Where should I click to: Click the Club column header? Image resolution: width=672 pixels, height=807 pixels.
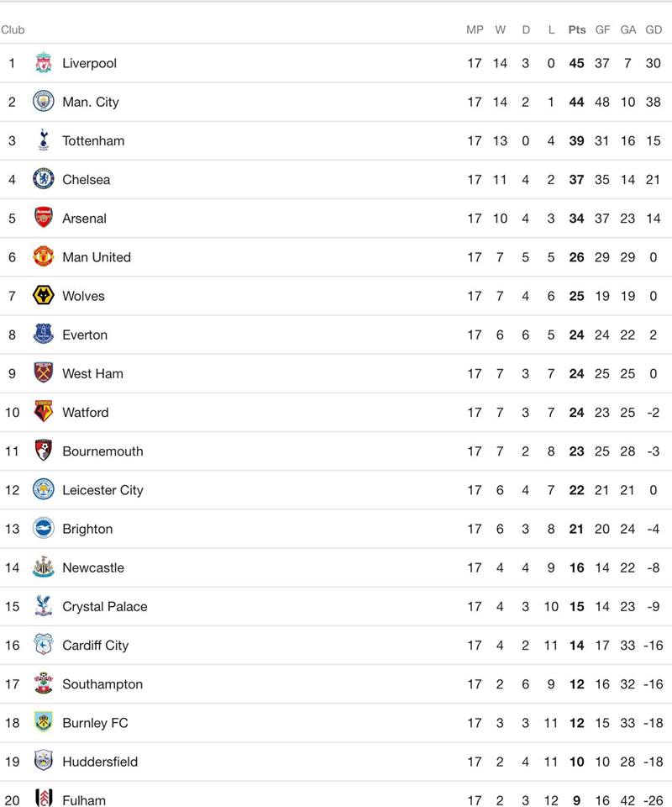(13, 30)
